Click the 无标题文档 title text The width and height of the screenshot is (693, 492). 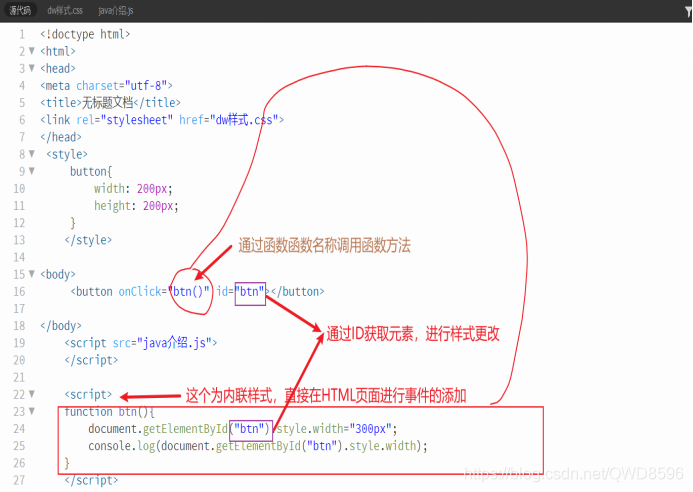click(x=107, y=103)
